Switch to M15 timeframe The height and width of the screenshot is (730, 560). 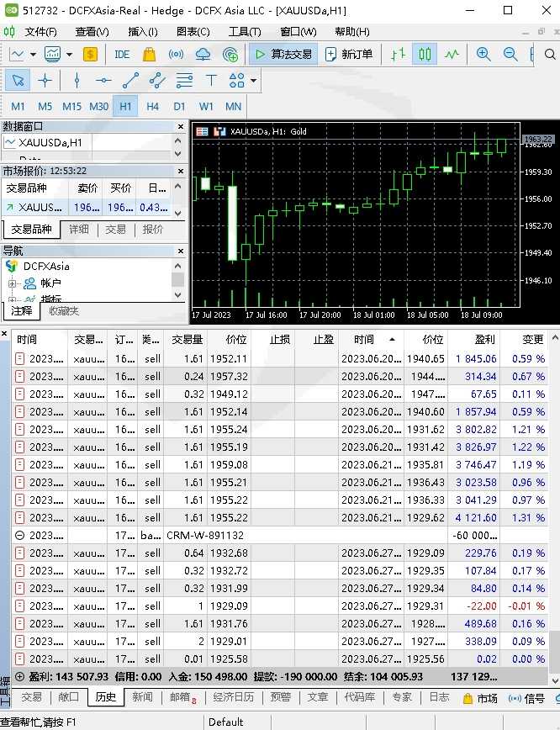(x=71, y=107)
